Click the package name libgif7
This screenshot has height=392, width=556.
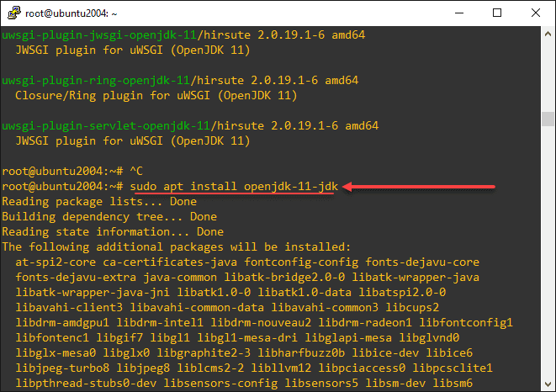(x=119, y=337)
